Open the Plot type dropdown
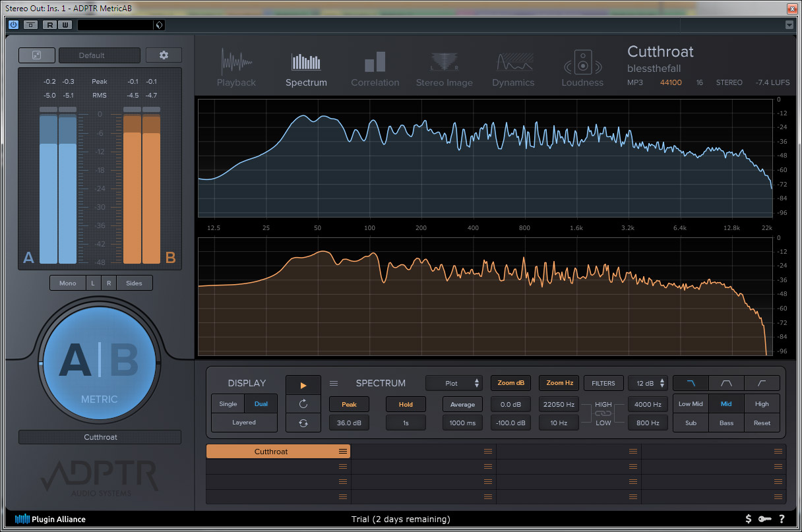This screenshot has height=532, width=802. (x=454, y=383)
